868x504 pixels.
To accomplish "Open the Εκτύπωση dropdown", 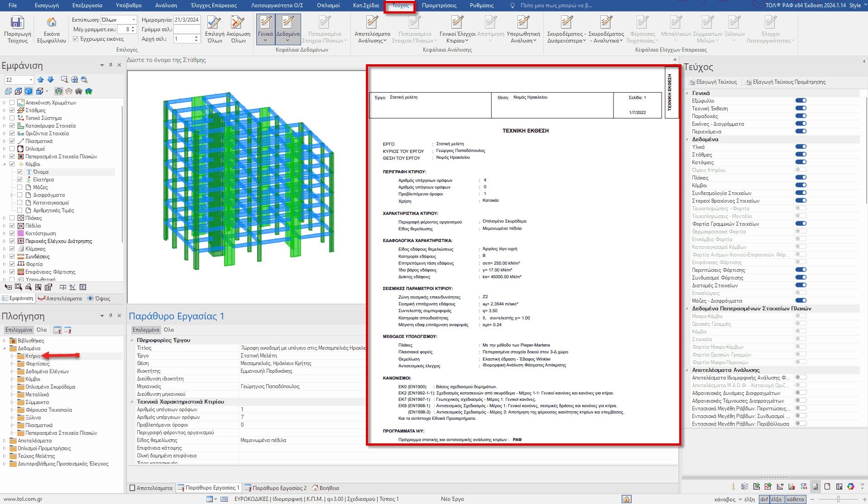I will [134, 20].
